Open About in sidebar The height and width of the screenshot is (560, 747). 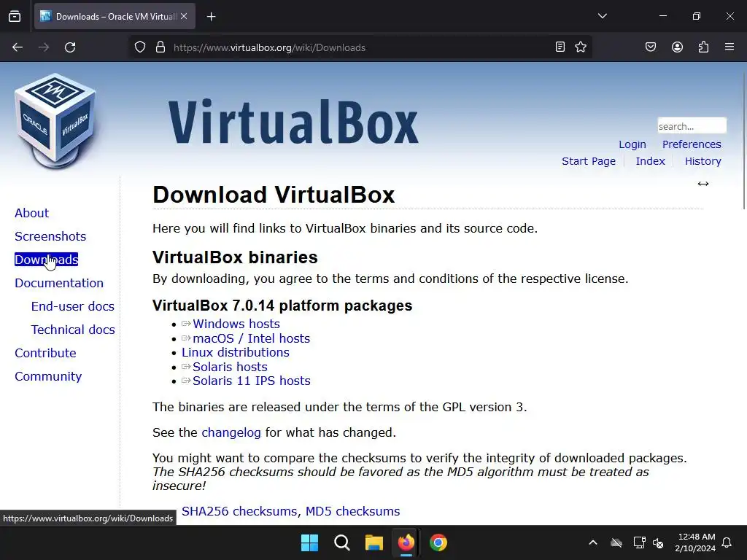(31, 213)
